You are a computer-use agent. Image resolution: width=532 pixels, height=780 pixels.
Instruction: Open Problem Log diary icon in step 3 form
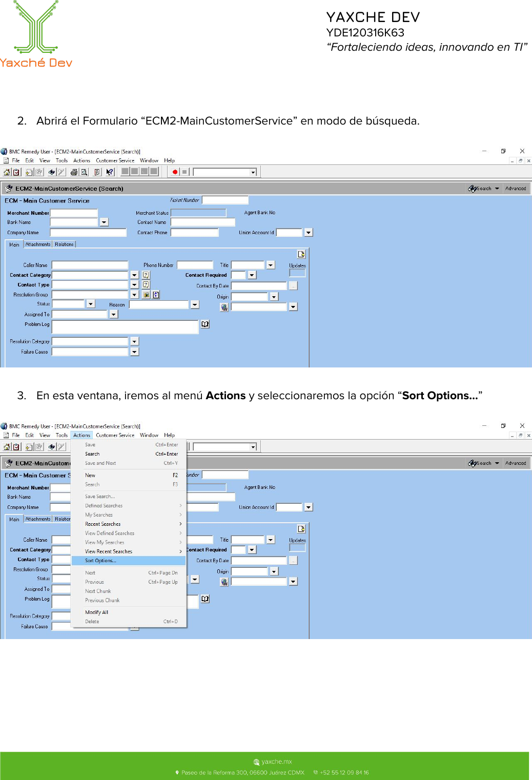point(205,599)
